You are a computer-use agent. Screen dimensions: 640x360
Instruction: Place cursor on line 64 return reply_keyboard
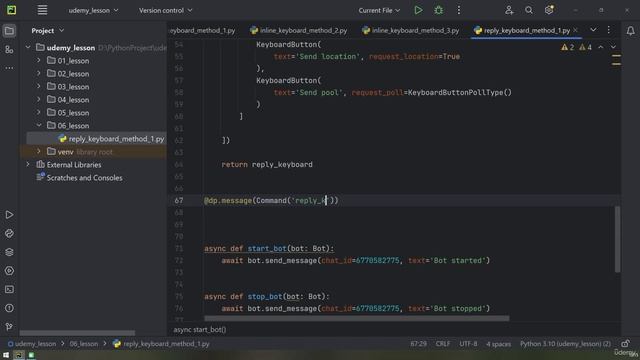[x=267, y=164]
